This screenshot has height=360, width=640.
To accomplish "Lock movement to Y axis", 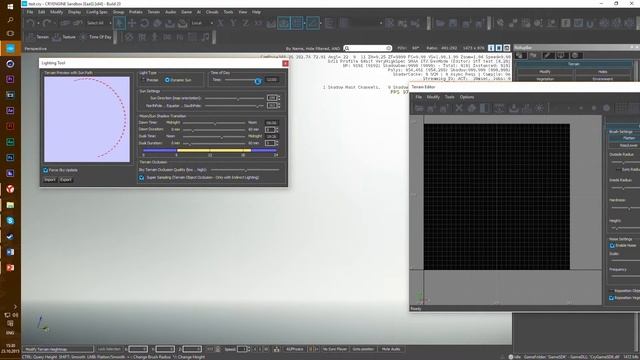I will coord(233,23).
